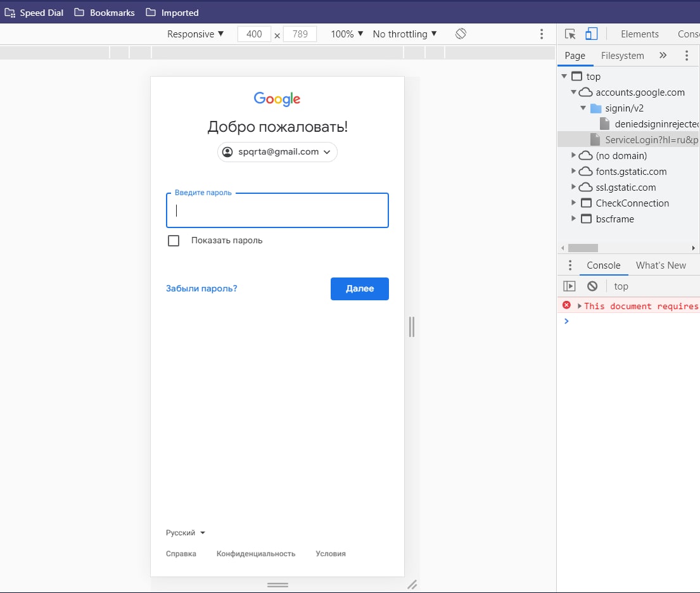Viewport: 700px width, 593px height.
Task: Toggle the console sidebar icon
Action: 570,286
